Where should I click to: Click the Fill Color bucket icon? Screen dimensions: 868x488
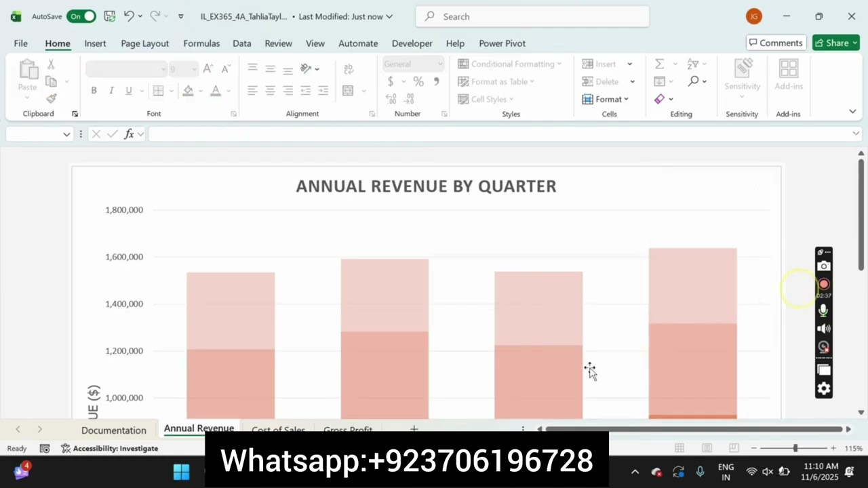click(188, 91)
